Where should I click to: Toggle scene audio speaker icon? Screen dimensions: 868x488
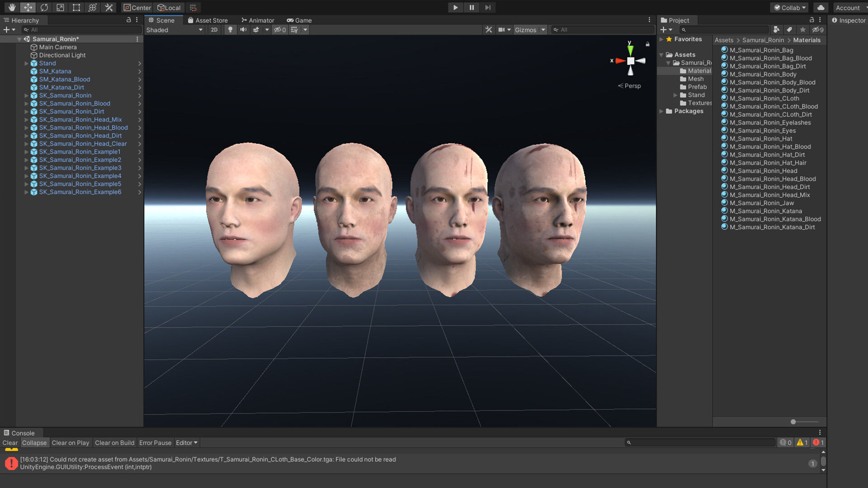pyautogui.click(x=243, y=30)
